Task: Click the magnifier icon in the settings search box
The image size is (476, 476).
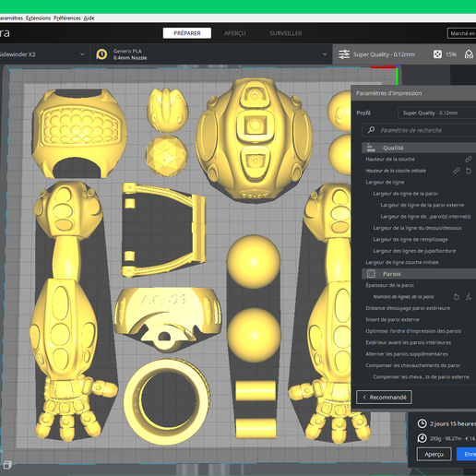Action: [x=371, y=130]
